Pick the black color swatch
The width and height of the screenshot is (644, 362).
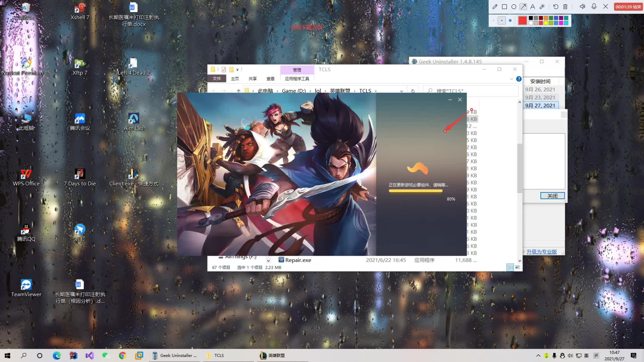531,18
